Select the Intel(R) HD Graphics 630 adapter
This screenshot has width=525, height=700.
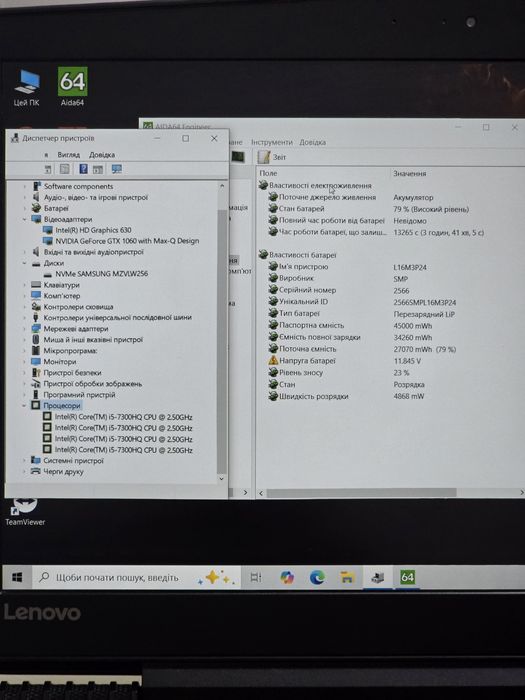click(93, 230)
